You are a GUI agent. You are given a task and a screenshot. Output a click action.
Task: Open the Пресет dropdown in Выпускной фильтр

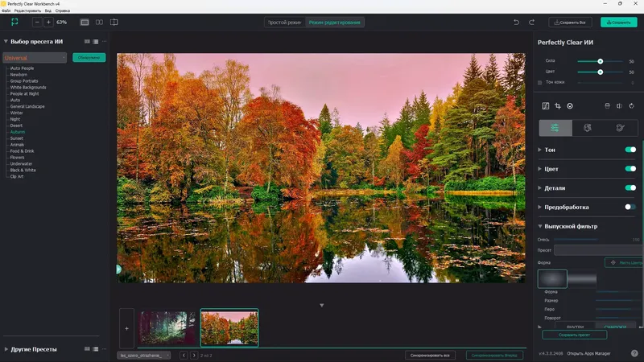click(x=598, y=250)
